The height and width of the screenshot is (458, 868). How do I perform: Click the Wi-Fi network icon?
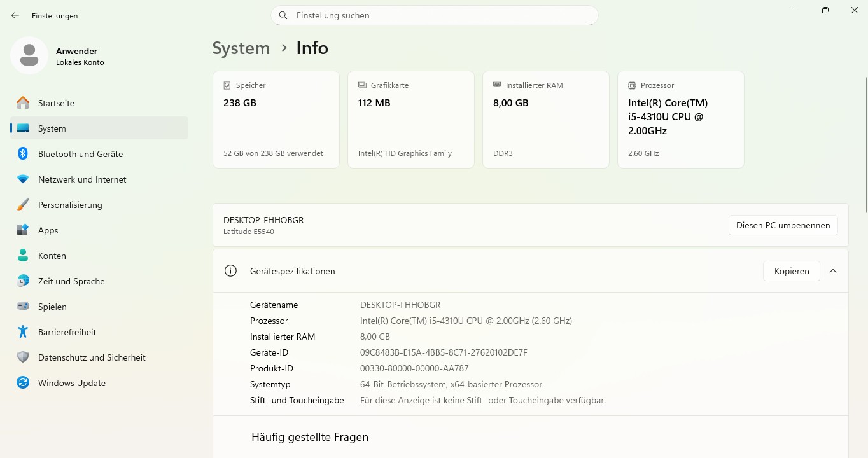click(23, 179)
